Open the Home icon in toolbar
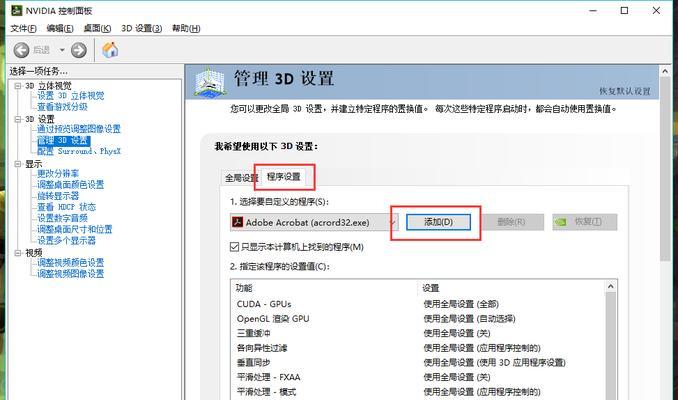678x400 pixels. coord(110,50)
